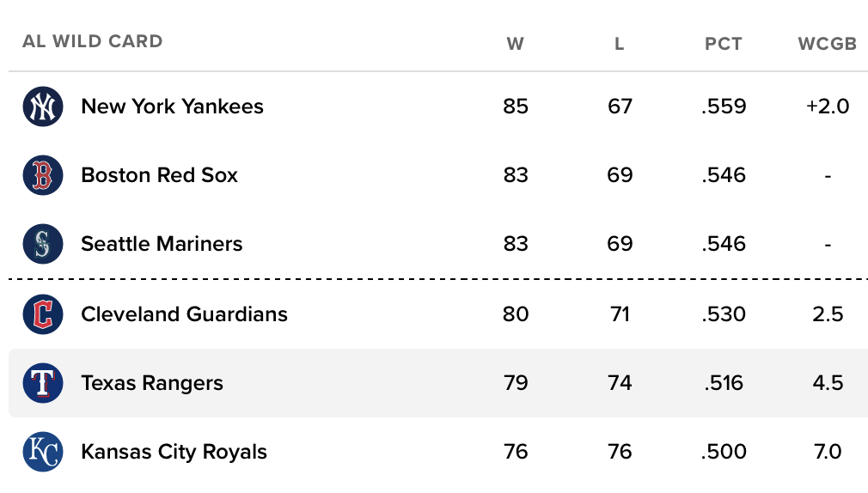Open the New York Yankees team link
The image size is (868, 493).
pyautogui.click(x=172, y=107)
